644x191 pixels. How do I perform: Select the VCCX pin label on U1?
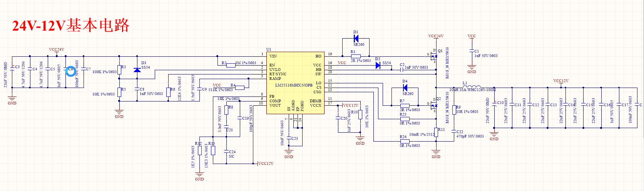coord(315,105)
